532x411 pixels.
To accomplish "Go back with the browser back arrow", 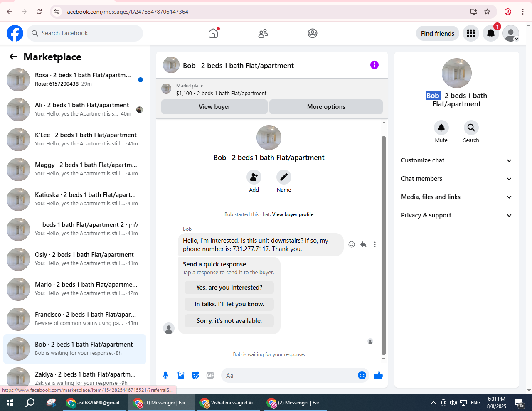I will coord(9,12).
